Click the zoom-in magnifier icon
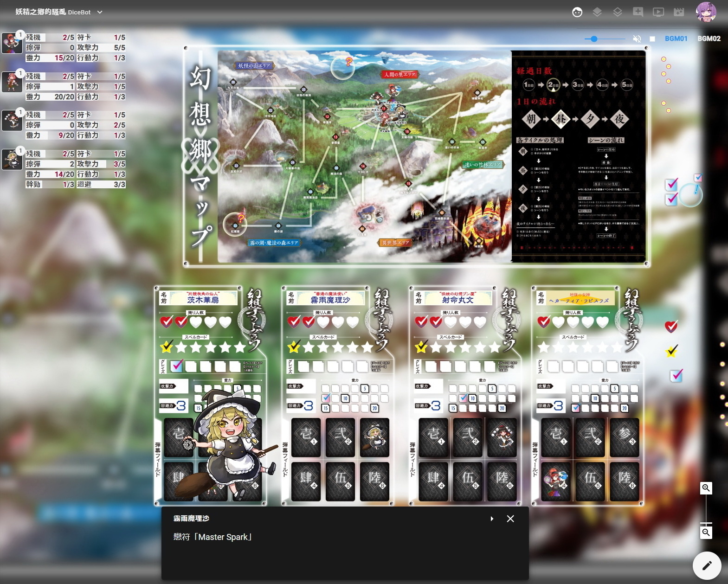Image resolution: width=728 pixels, height=584 pixels. (x=706, y=488)
